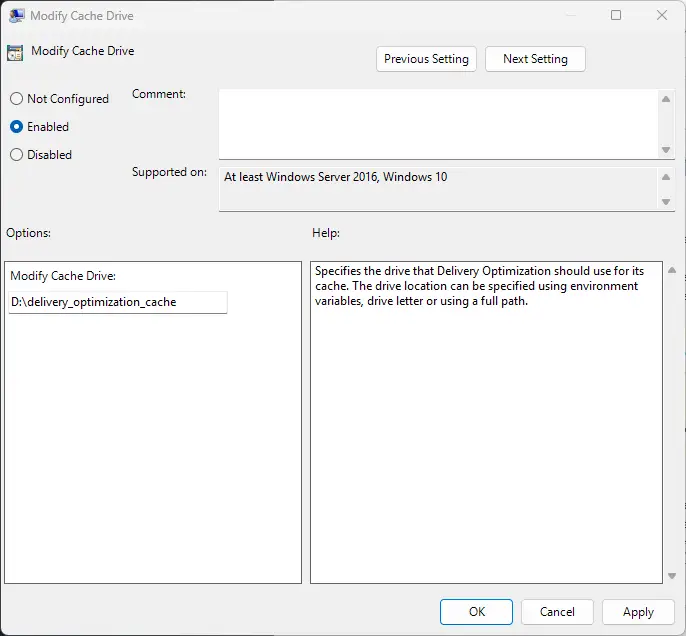Close the Modify Cache Drive dialog
This screenshot has width=686, height=636.
(x=662, y=15)
